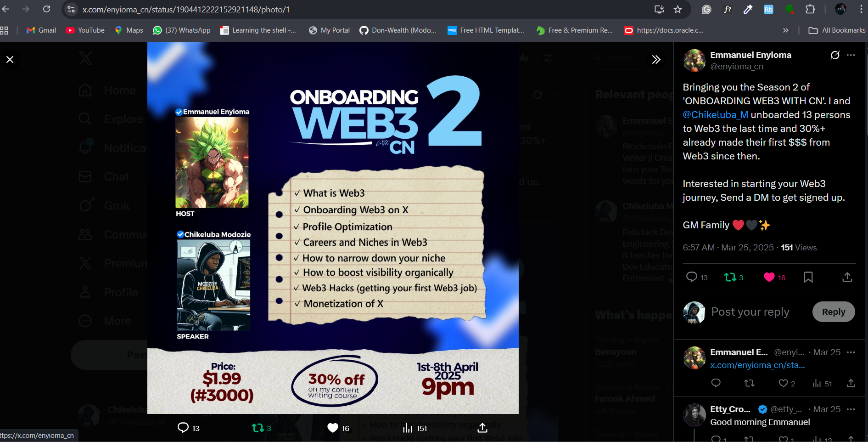Click the Onboarding Web3 poster image
Image resolution: width=868 pixels, height=442 pixels.
pyautogui.click(x=333, y=228)
